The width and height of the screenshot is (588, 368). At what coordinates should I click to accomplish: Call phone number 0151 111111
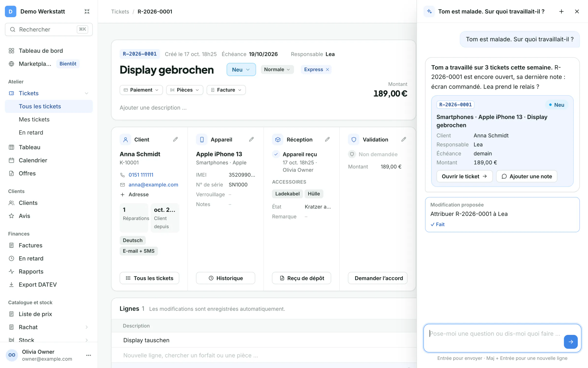pyautogui.click(x=141, y=175)
